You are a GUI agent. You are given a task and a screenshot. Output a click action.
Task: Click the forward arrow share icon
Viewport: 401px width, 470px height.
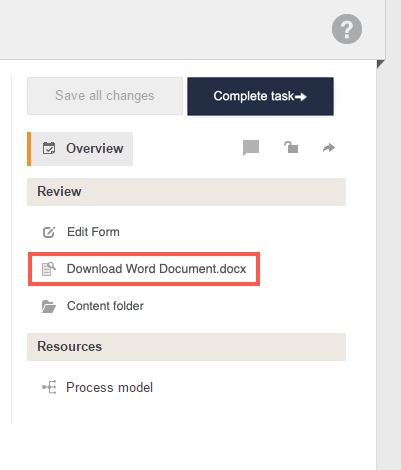pos(329,148)
